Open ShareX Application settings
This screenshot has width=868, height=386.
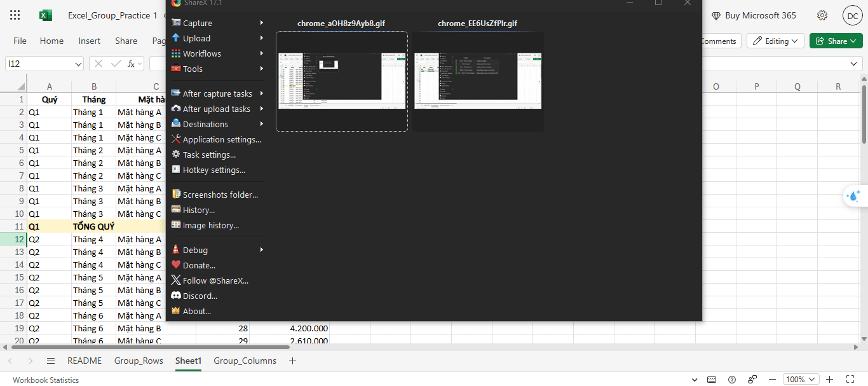click(217, 139)
